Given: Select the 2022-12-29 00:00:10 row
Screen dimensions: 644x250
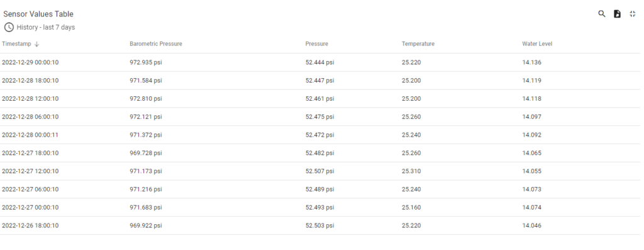Looking at the screenshot, I should tap(320, 62).
